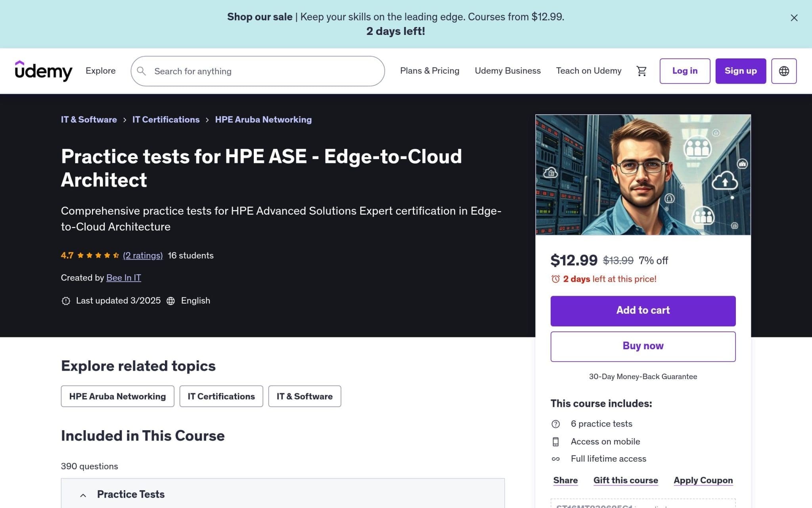Click the lifetime access infinity icon
Image resolution: width=812 pixels, height=508 pixels.
click(555, 459)
